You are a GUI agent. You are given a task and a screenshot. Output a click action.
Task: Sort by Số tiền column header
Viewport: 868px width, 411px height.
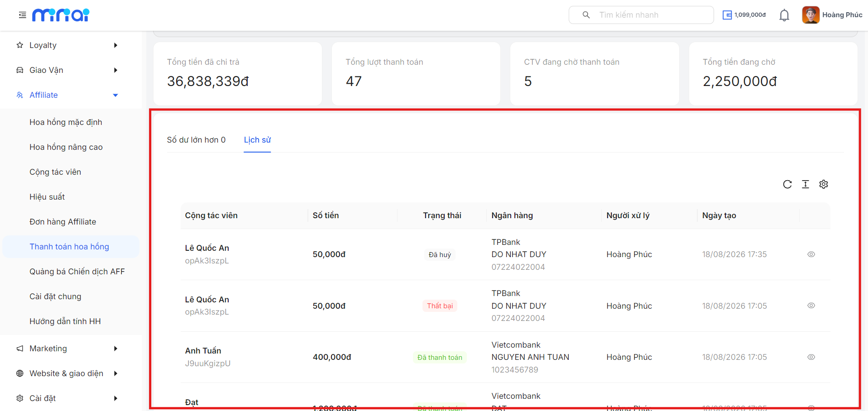tap(326, 215)
